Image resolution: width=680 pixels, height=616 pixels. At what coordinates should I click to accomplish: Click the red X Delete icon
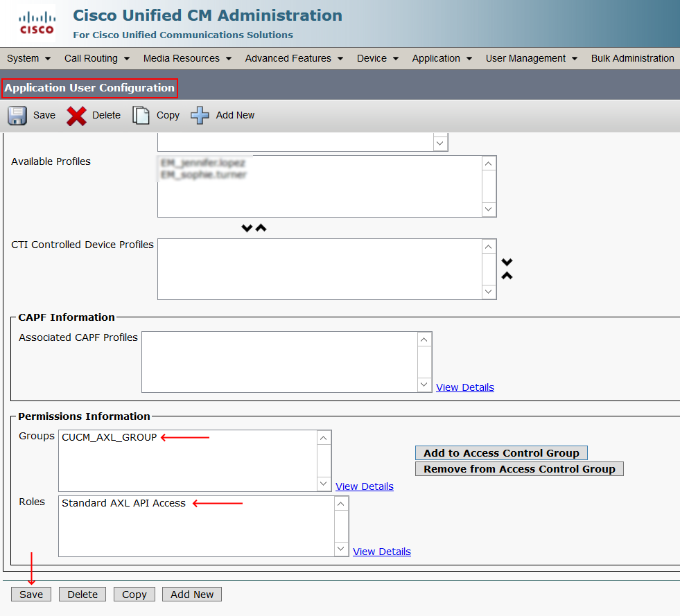tap(76, 115)
